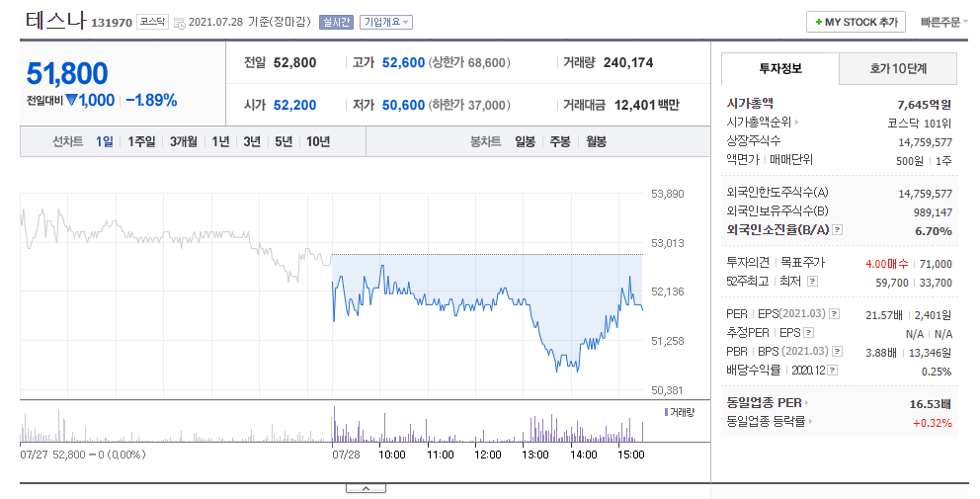Screen dimensions: 980x499
Task: Click the calendar icon beside the date
Action: point(180,23)
